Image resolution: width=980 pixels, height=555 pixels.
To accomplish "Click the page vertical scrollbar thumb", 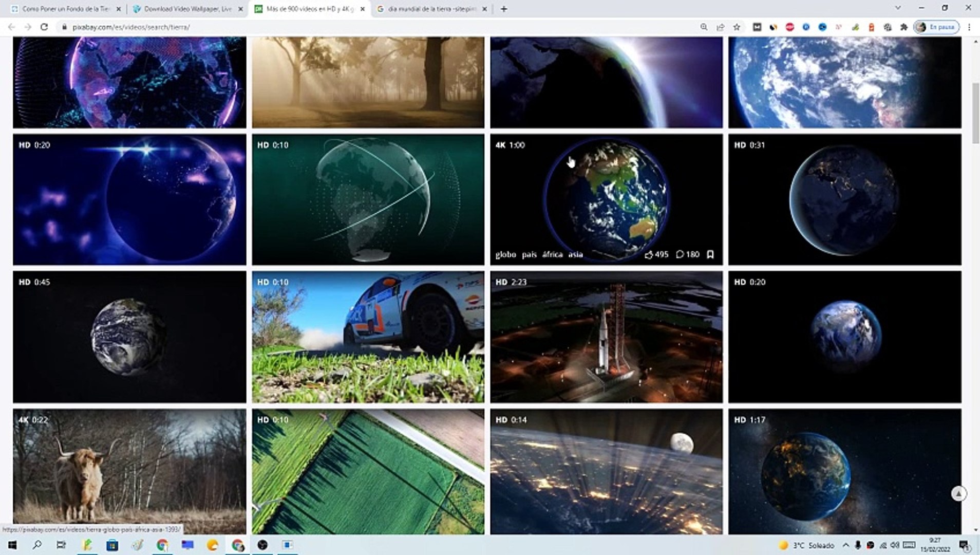I will point(975,113).
